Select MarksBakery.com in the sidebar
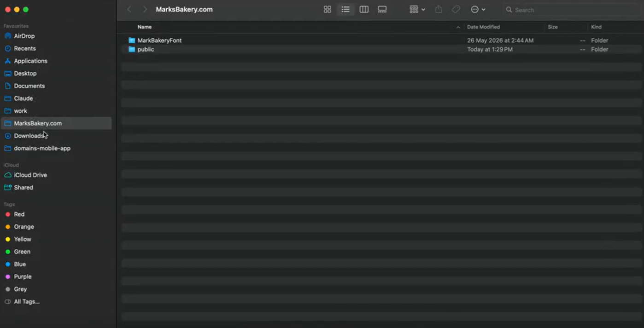Screen dimensions: 644x328 56,123
